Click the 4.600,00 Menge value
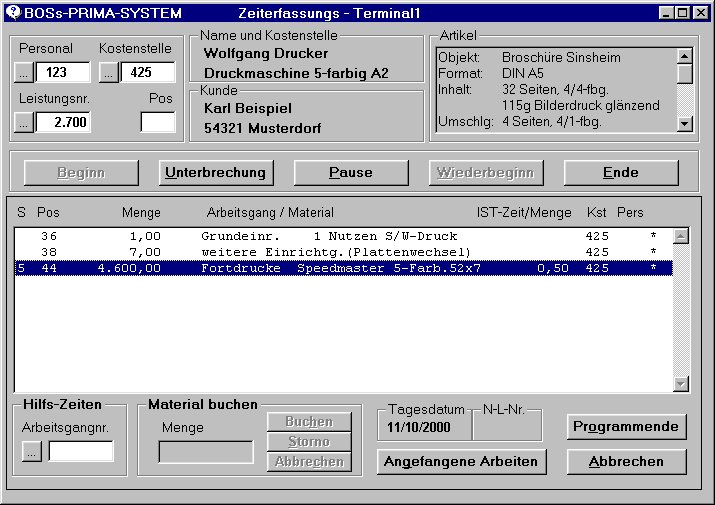715x505 pixels. pos(130,268)
